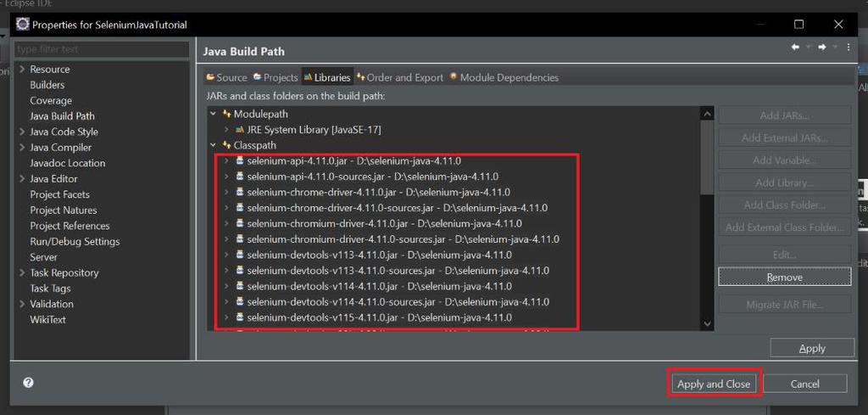Image resolution: width=868 pixels, height=415 pixels.
Task: Click the Eclipse icon in Properties title bar
Action: [23, 25]
